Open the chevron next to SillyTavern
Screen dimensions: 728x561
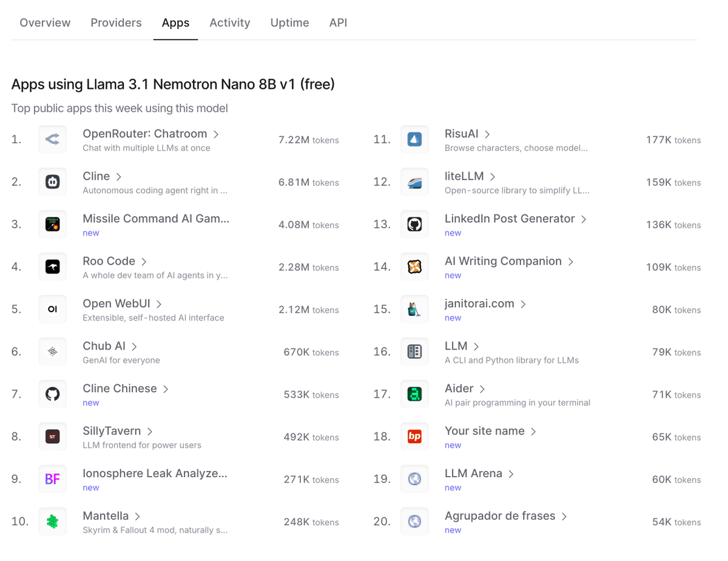[150, 432]
